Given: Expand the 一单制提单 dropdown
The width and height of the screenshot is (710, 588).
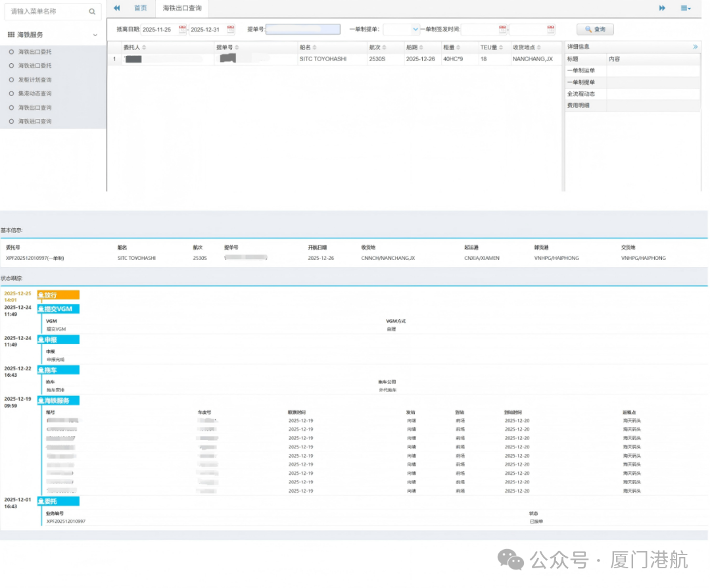Looking at the screenshot, I should 415,29.
